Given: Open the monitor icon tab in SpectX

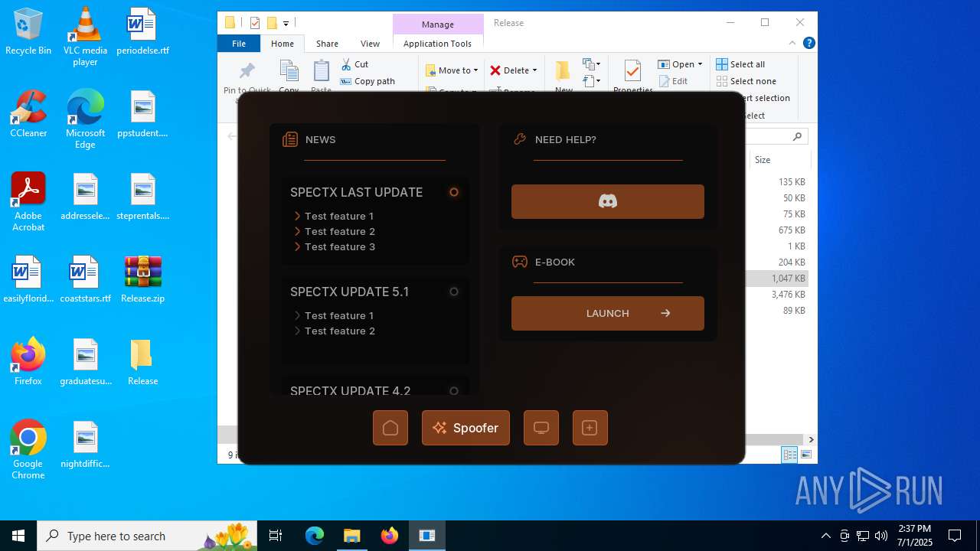Looking at the screenshot, I should click(x=541, y=428).
